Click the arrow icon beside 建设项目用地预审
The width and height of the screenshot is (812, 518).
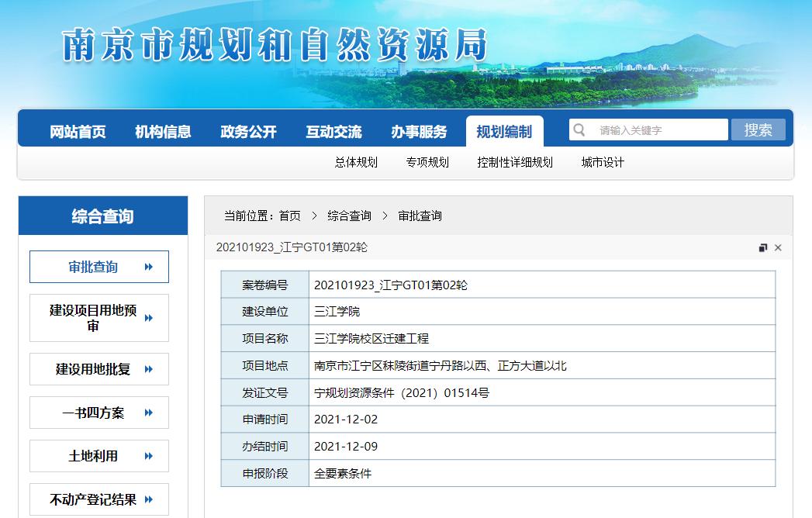point(149,318)
